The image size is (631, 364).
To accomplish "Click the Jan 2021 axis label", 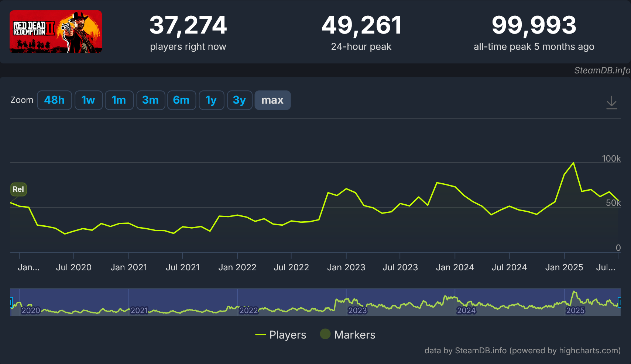I will pyautogui.click(x=128, y=267).
